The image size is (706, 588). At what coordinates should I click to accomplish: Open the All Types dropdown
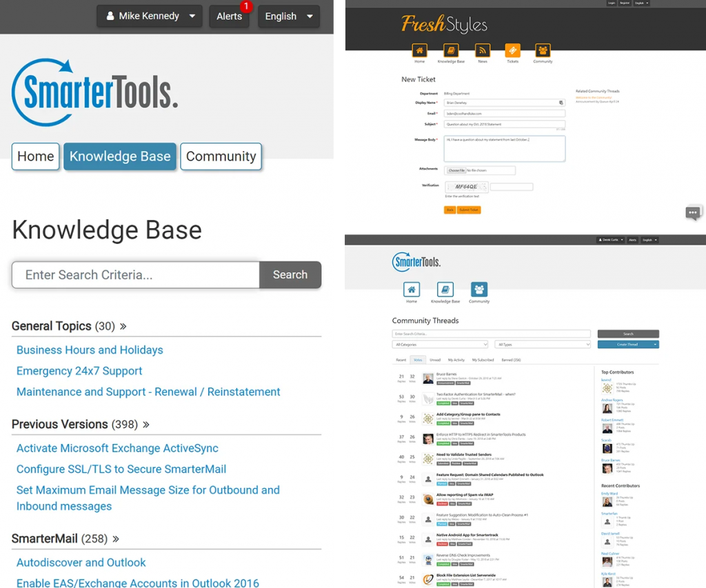[543, 345]
